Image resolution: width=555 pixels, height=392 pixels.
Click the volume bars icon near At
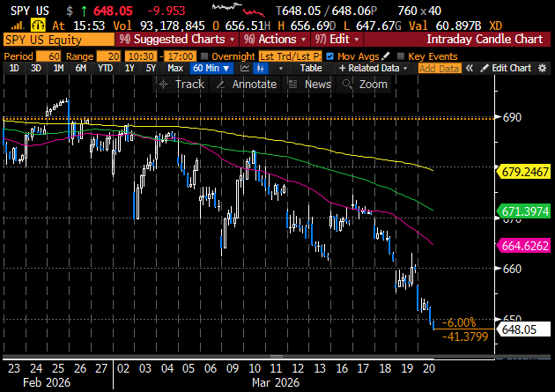pos(18,26)
